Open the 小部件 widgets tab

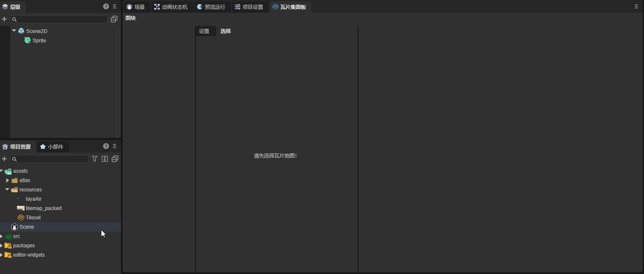point(52,147)
